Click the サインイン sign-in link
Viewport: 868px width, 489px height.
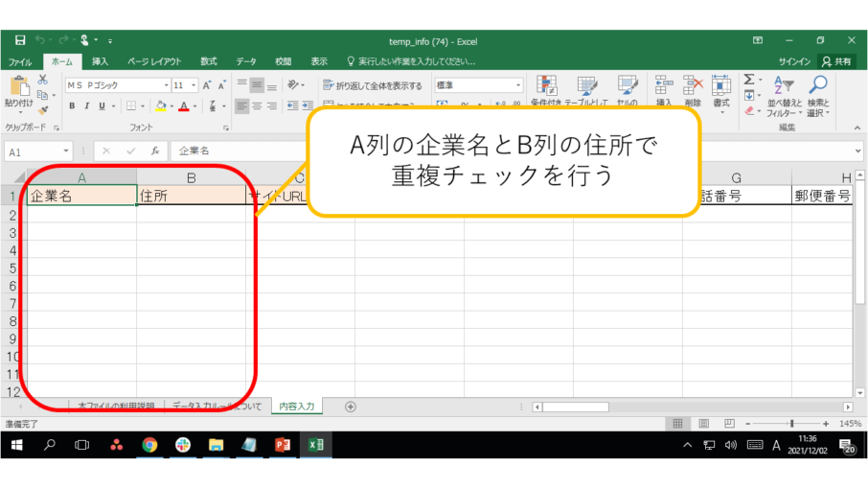[x=794, y=61]
